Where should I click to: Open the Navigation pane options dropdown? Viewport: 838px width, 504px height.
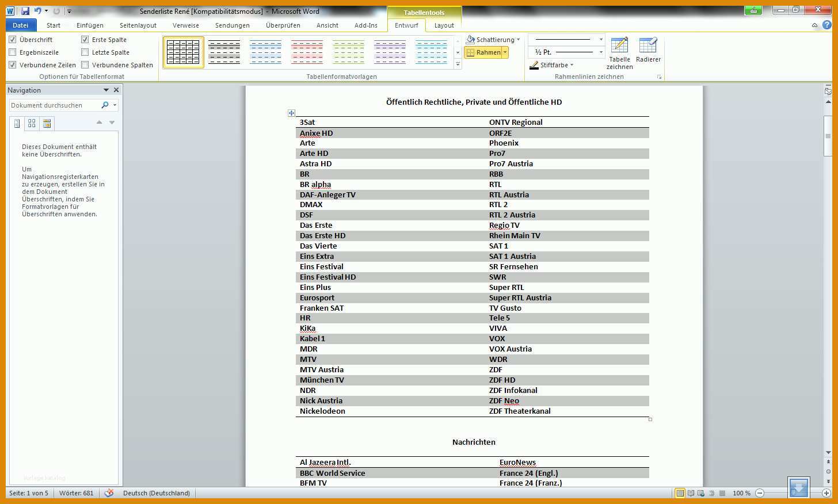[106, 90]
